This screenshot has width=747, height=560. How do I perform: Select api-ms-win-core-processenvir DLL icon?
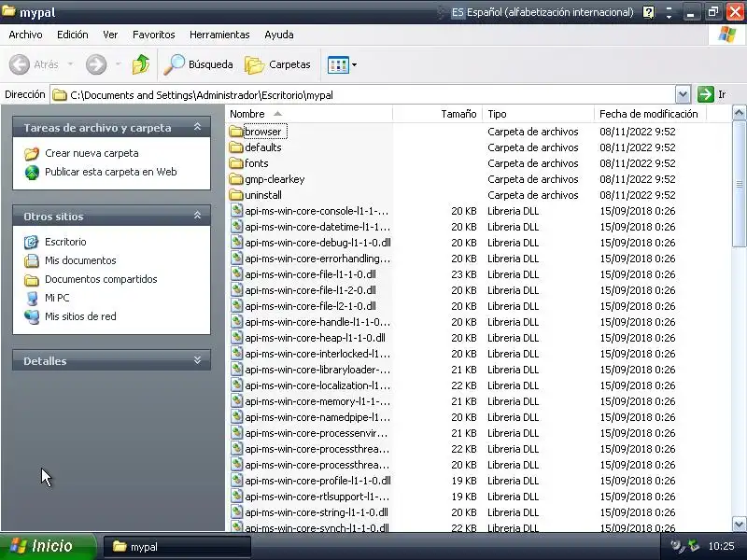point(237,432)
